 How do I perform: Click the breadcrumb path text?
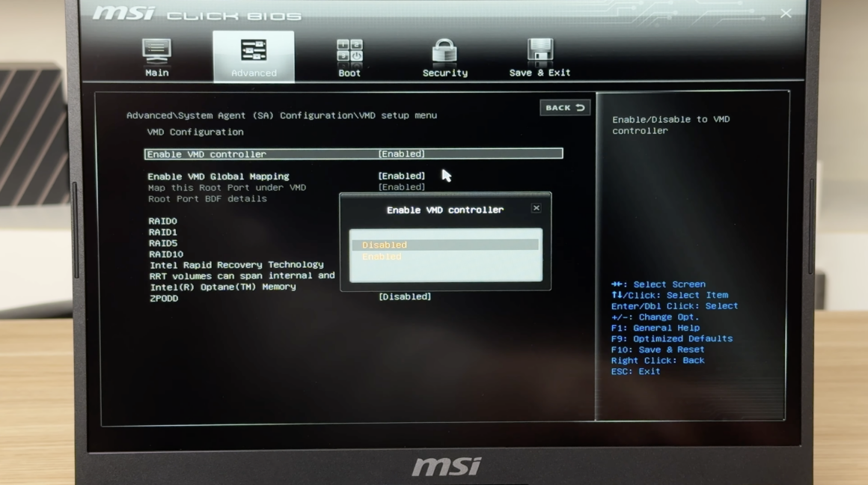[x=282, y=115]
